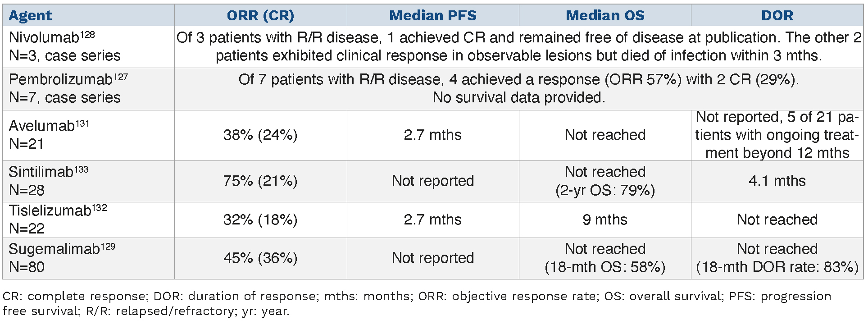The image size is (868, 325).
Task: Select the ORR (CR) column header
Action: tap(260, 16)
